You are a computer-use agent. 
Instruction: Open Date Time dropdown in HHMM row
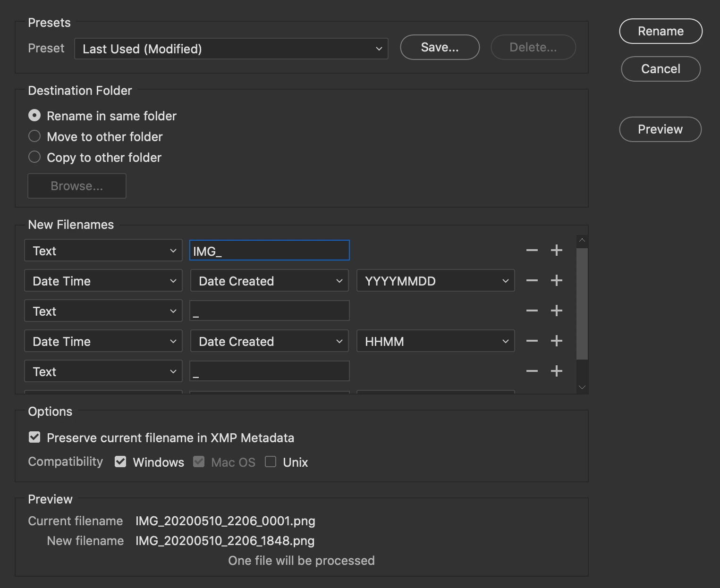click(103, 341)
